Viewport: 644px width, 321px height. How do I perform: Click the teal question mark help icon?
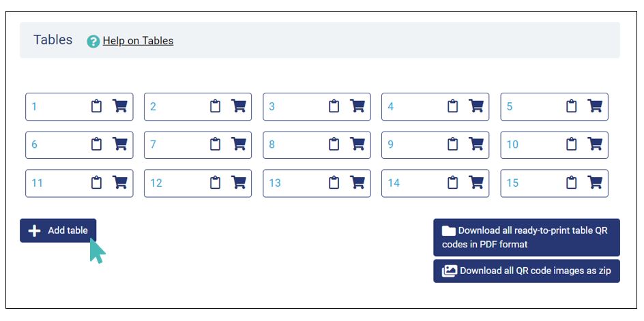93,41
